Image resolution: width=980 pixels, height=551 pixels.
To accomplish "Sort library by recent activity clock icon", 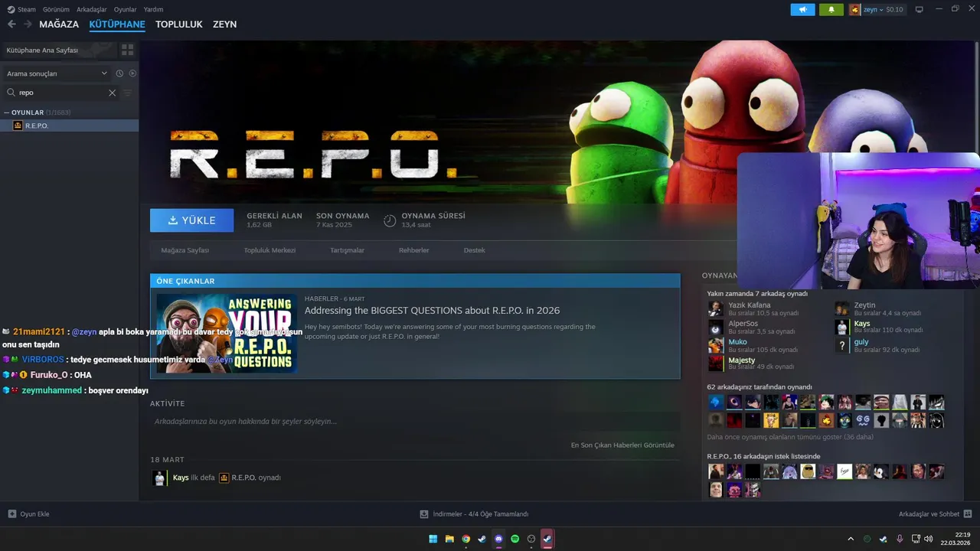I will (119, 73).
